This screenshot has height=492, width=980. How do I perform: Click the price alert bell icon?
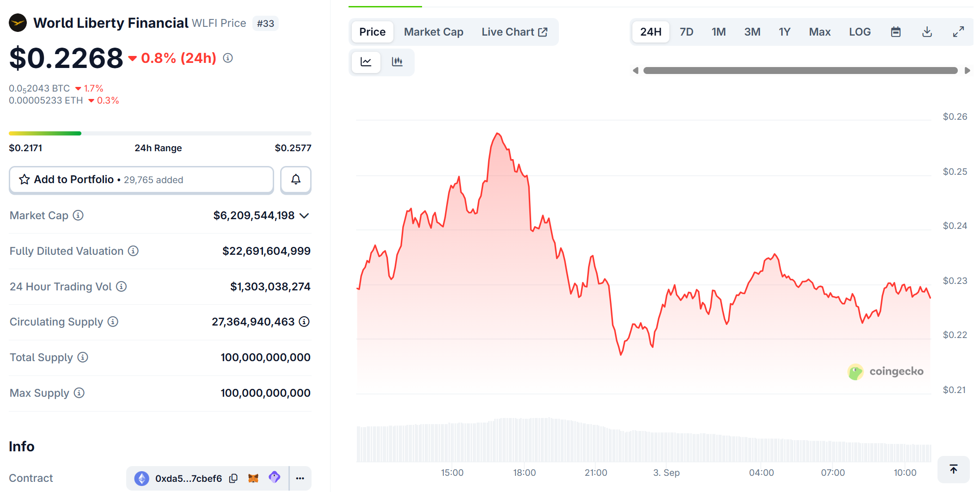pos(296,179)
